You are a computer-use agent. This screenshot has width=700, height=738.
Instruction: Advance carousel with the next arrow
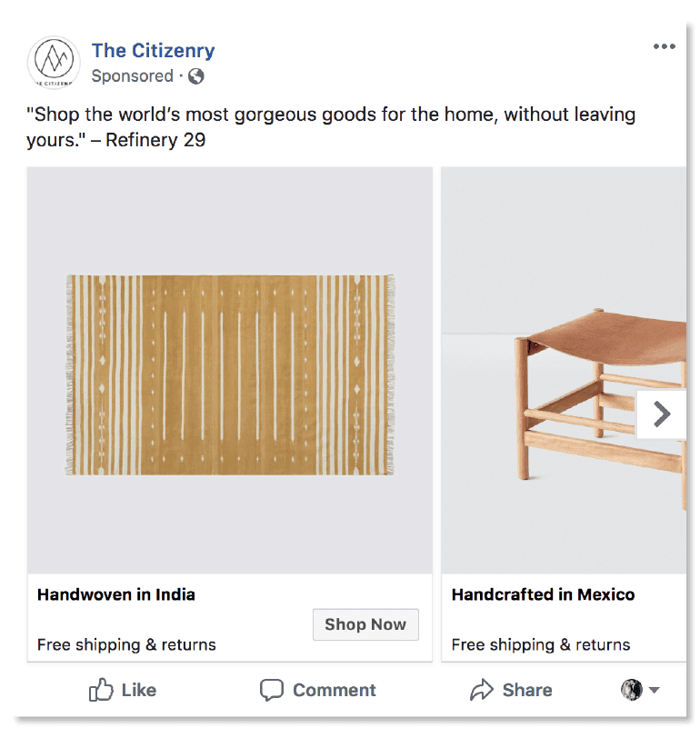point(662,414)
